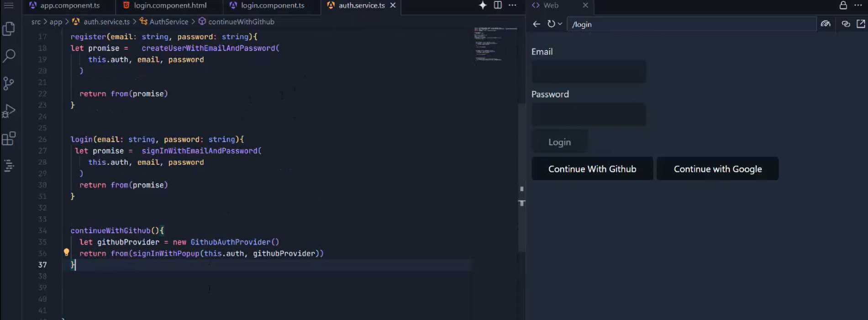The image size is (868, 320).
Task: Click the login method name on line 26
Action: coord(82,139)
